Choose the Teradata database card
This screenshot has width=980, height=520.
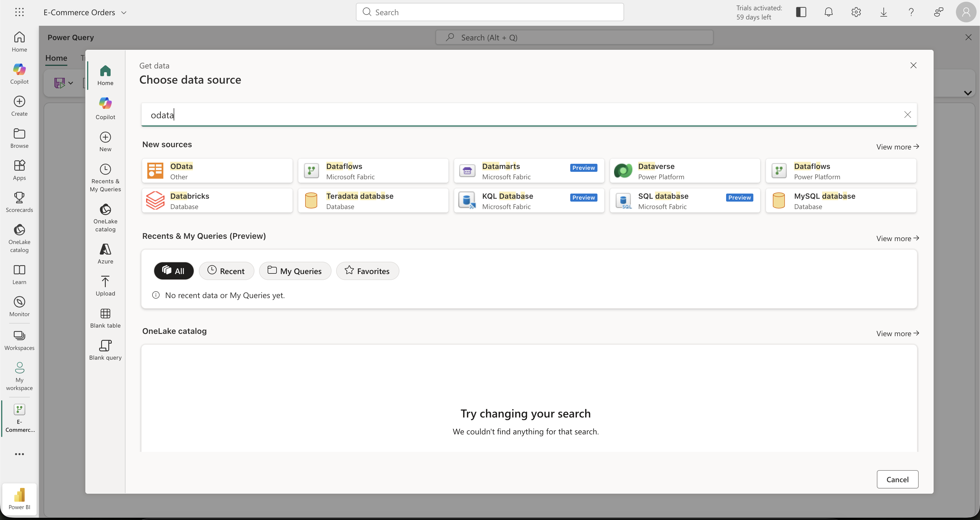(x=373, y=200)
